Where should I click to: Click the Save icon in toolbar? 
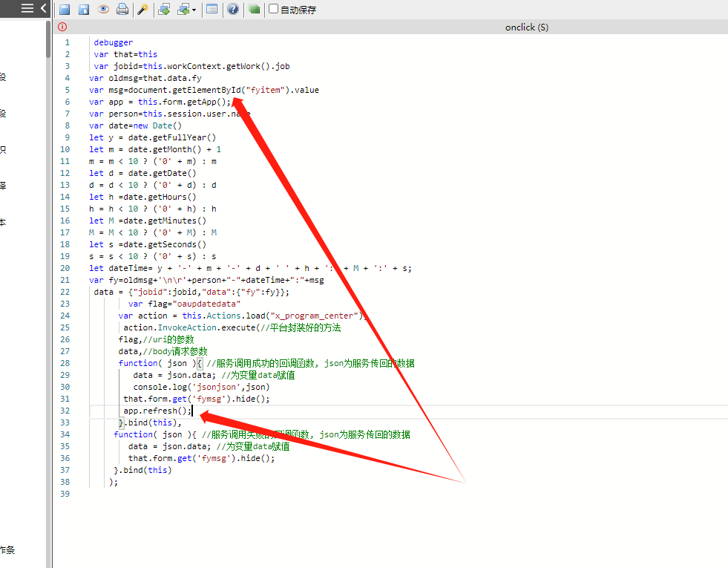65,10
